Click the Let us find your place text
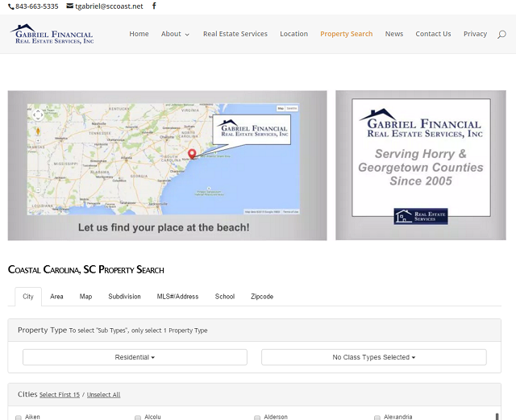The width and height of the screenshot is (516, 420). (164, 227)
